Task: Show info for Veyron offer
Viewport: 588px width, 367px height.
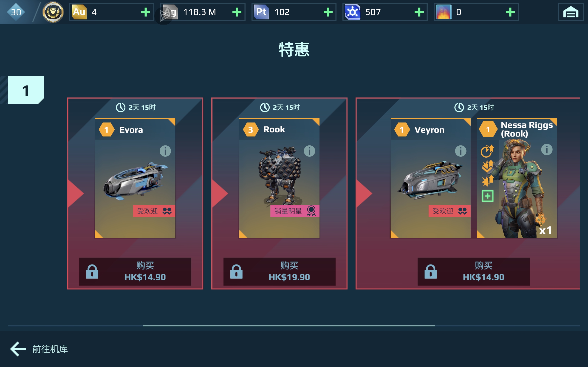Action: point(461,151)
